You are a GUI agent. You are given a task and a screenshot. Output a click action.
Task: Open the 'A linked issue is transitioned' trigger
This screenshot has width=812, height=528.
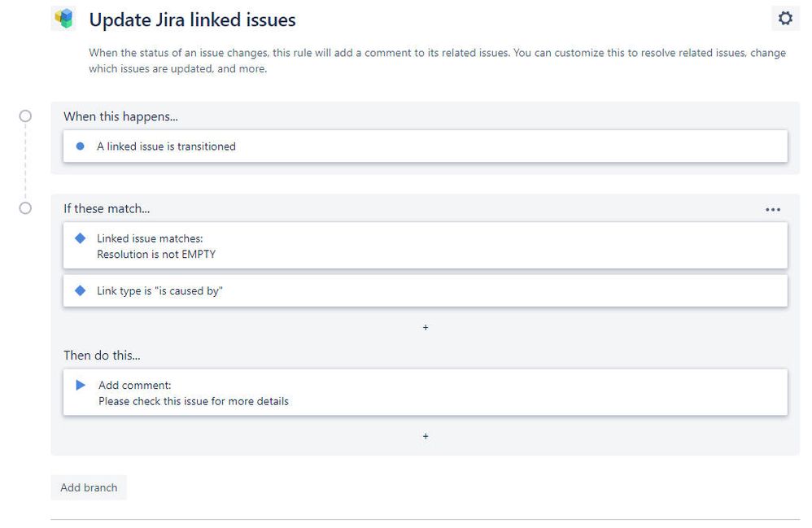click(426, 146)
